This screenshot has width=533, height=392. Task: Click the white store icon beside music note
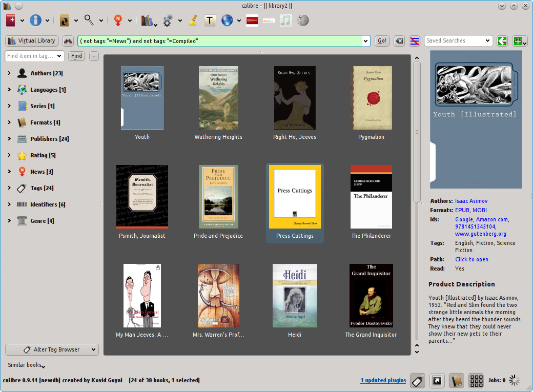click(269, 20)
